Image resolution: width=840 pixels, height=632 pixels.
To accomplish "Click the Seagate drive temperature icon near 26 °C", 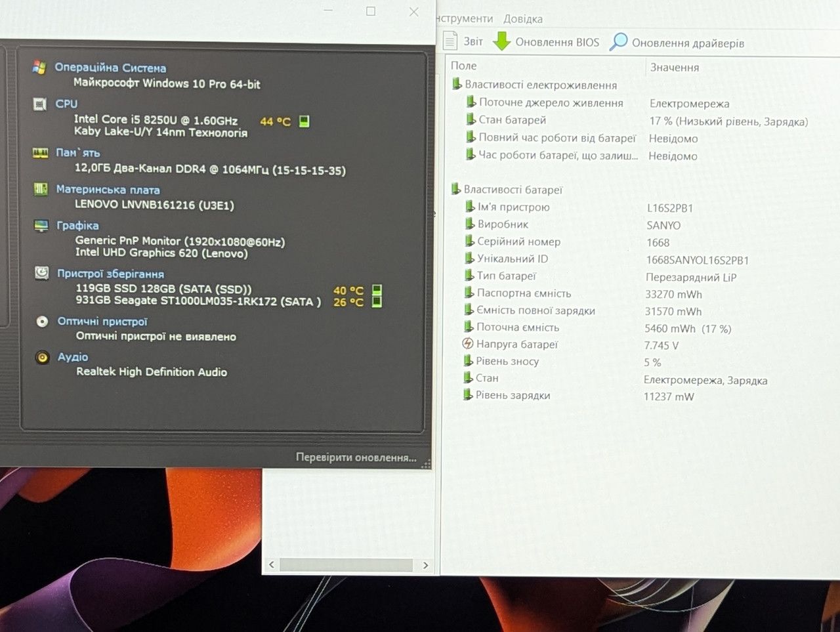I will pos(377,302).
